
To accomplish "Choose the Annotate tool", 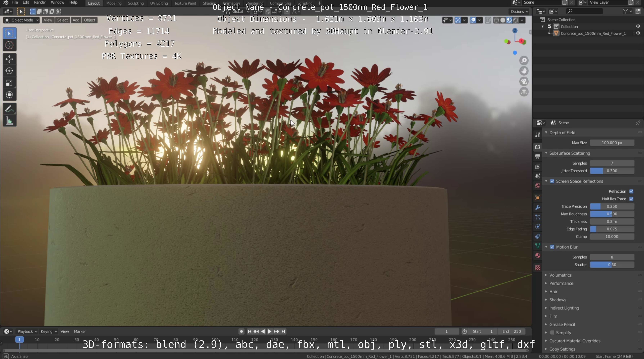I will coord(10,109).
